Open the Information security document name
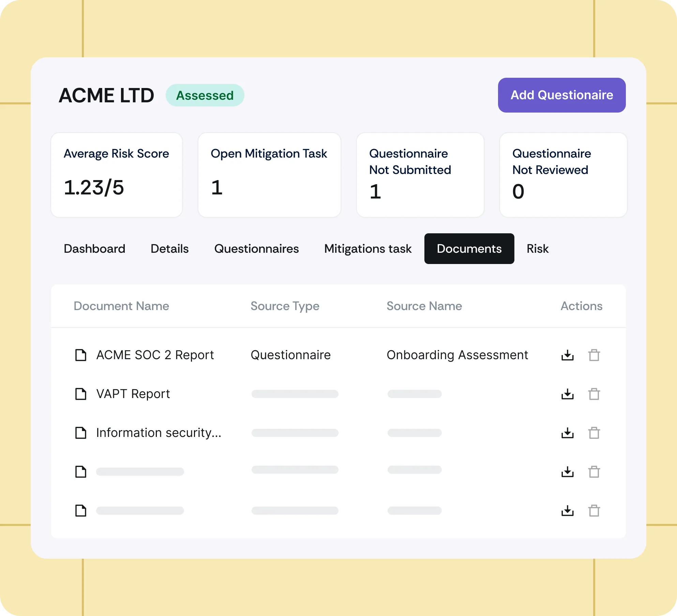 click(x=159, y=433)
